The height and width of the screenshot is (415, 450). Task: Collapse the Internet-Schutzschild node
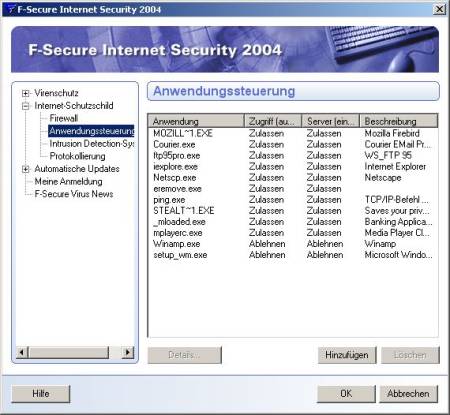26,106
